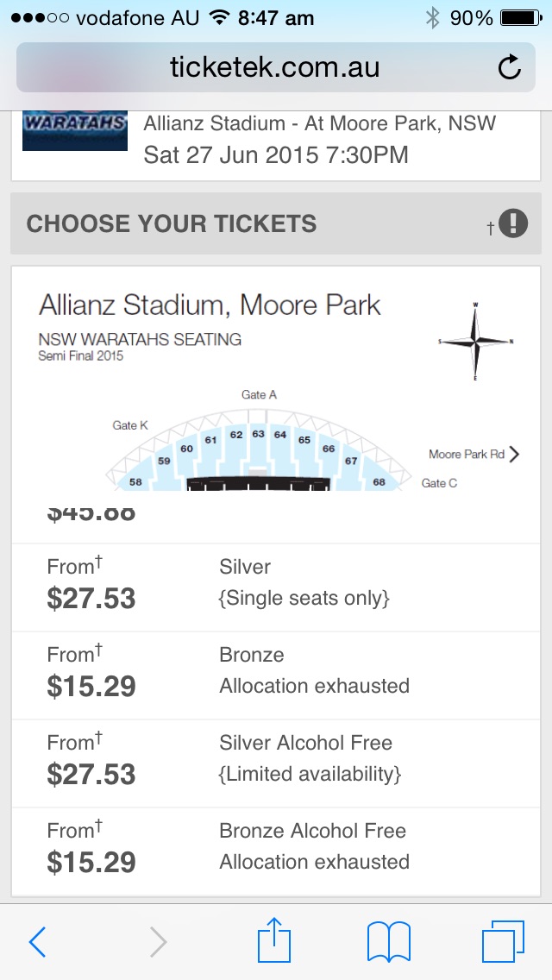Viewport: 552px width, 980px height.
Task: Tap the Safari reload page icon
Action: click(x=510, y=67)
